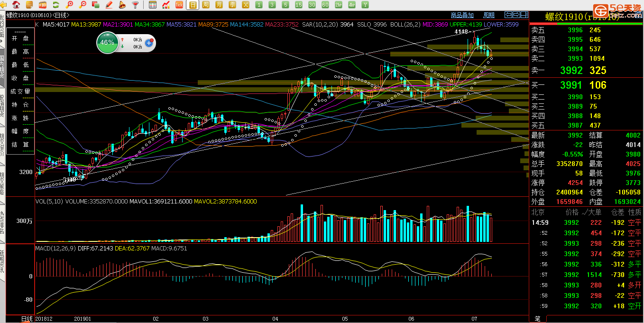Image resolution: width=644 pixels, height=323 pixels.
Task: Open the alarm bell icon
Action: [122, 5]
